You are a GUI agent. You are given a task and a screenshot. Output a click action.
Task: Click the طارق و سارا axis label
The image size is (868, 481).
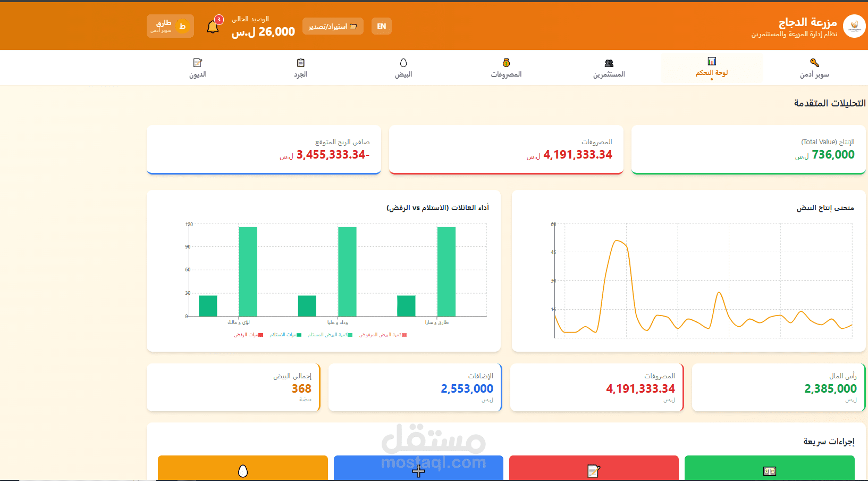click(x=437, y=322)
